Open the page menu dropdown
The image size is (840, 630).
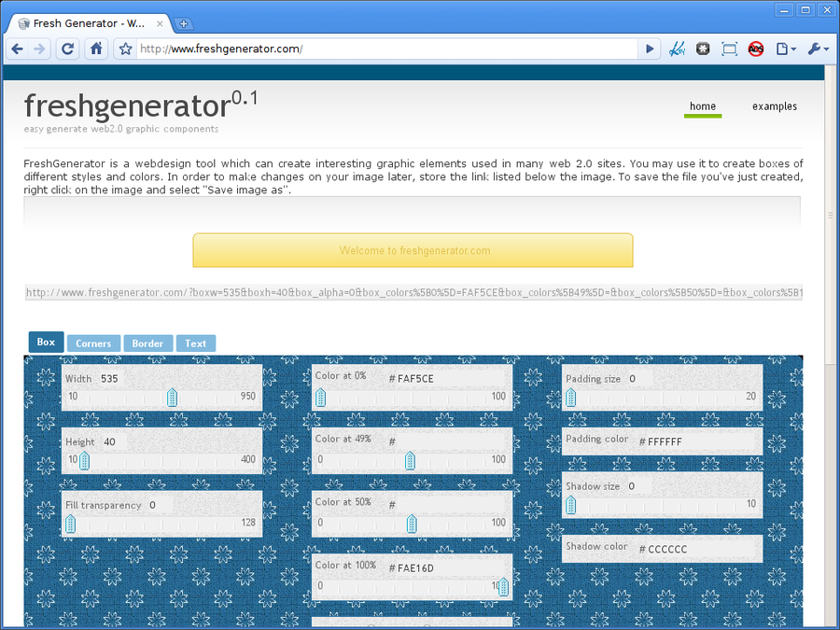click(786, 49)
